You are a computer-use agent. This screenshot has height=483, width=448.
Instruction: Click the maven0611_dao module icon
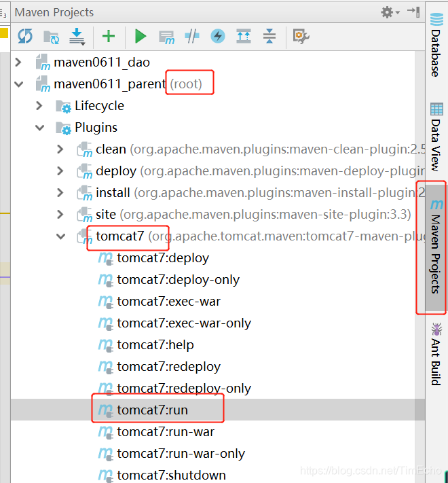pyautogui.click(x=43, y=62)
